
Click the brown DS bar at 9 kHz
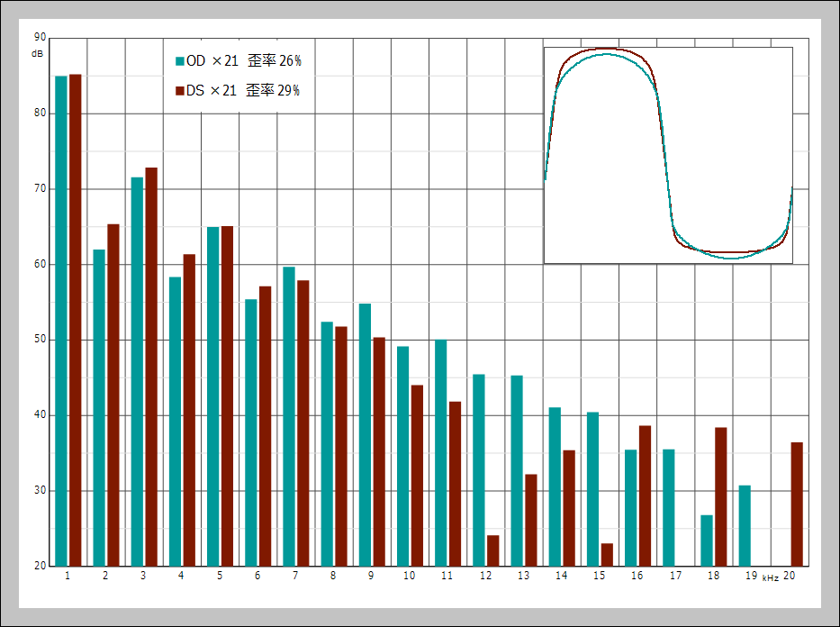click(x=379, y=451)
